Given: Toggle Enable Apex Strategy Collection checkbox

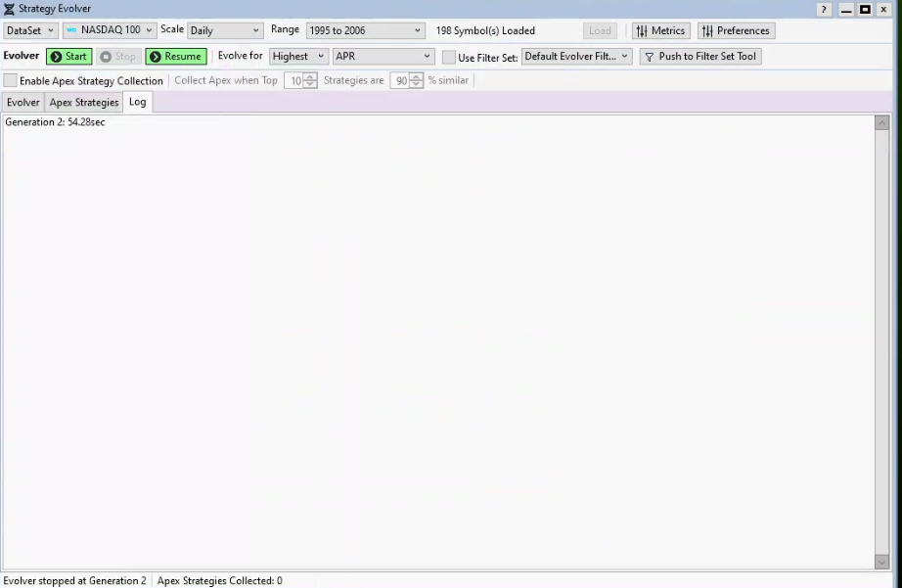Looking at the screenshot, I should coord(11,81).
